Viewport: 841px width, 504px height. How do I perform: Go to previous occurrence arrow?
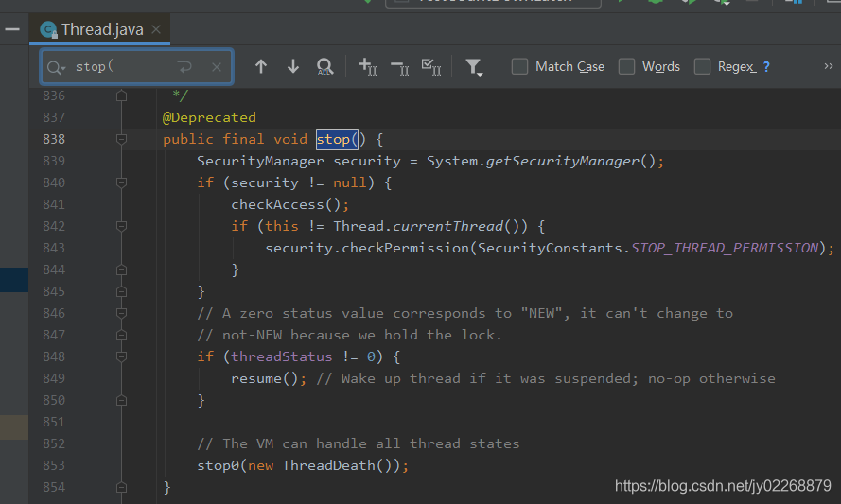pos(261,66)
